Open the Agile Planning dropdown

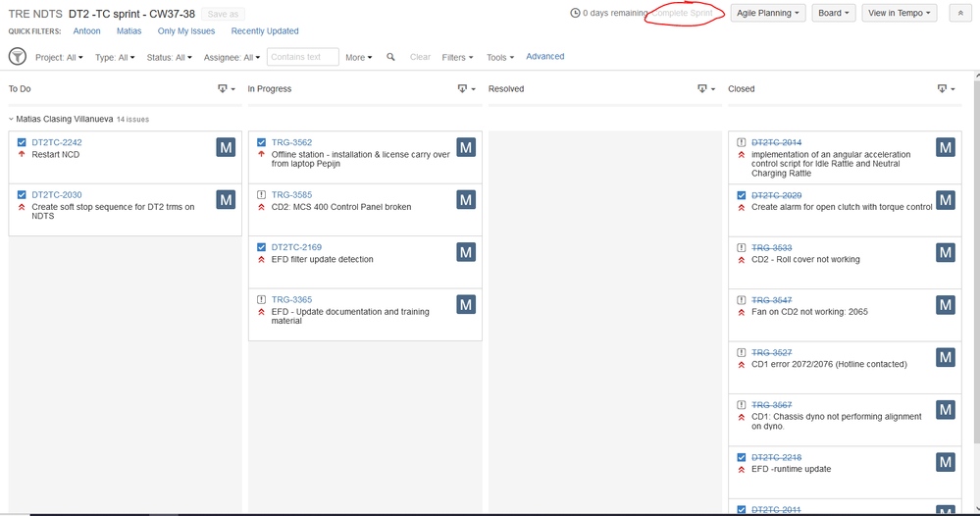[767, 13]
